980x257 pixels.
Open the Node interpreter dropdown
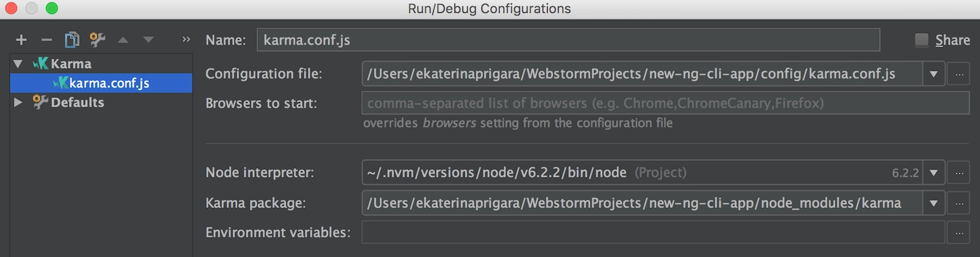[933, 172]
